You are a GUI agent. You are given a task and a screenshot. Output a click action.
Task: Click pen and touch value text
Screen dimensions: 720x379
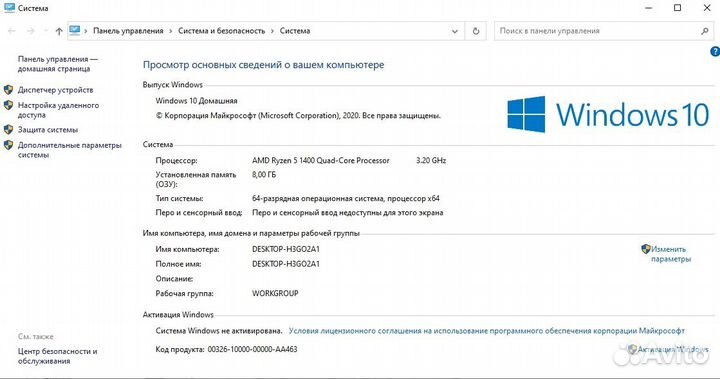348,213
